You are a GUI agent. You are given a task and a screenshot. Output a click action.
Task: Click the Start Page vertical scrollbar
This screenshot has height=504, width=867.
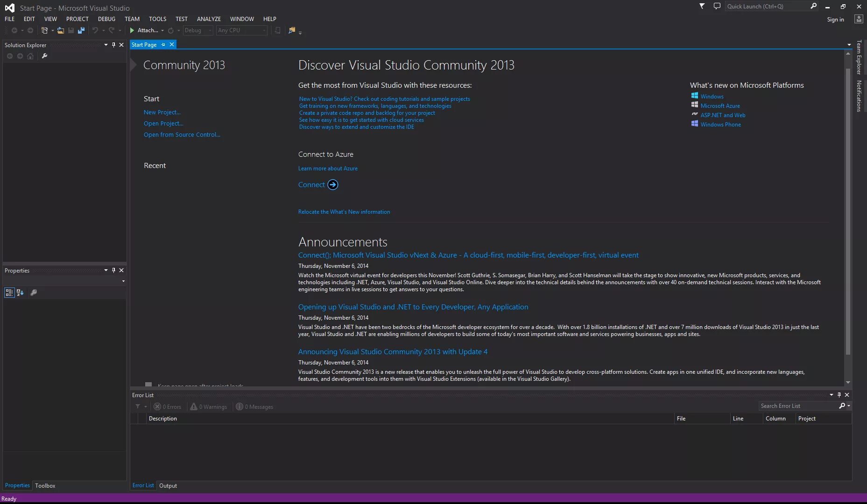848,211
